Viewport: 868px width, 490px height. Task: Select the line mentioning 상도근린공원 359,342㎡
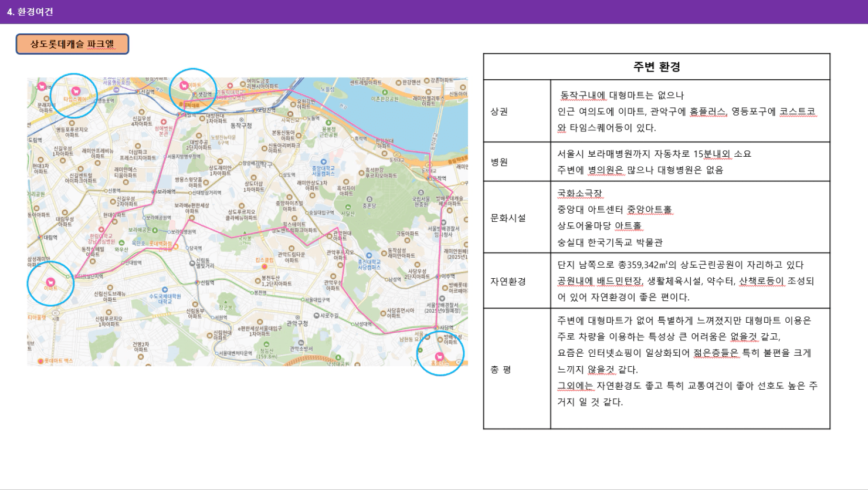click(x=680, y=265)
